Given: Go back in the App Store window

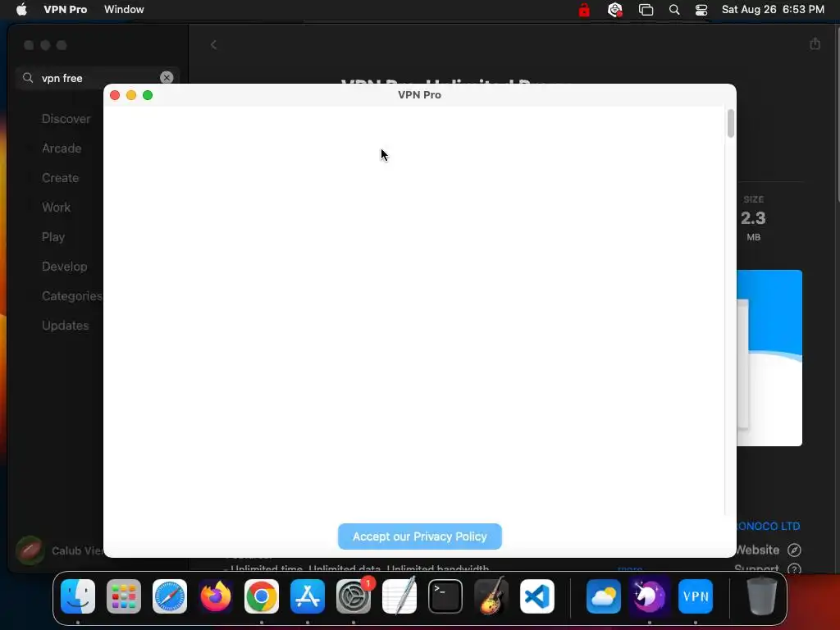Looking at the screenshot, I should pos(214,45).
